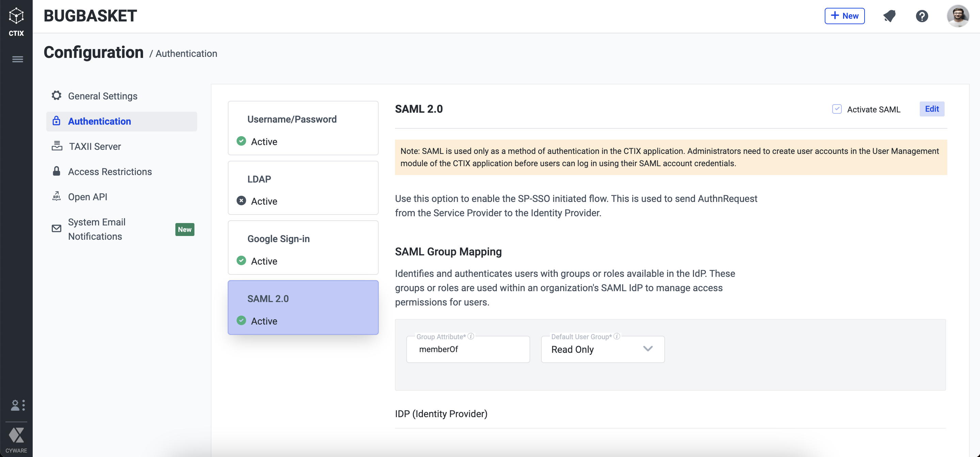Click the TAXII Server icon
Viewport: 980px width, 457px height.
57,146
